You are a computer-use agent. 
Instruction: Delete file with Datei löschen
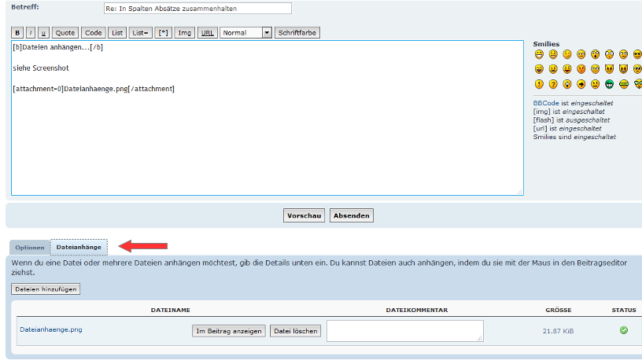(x=296, y=331)
